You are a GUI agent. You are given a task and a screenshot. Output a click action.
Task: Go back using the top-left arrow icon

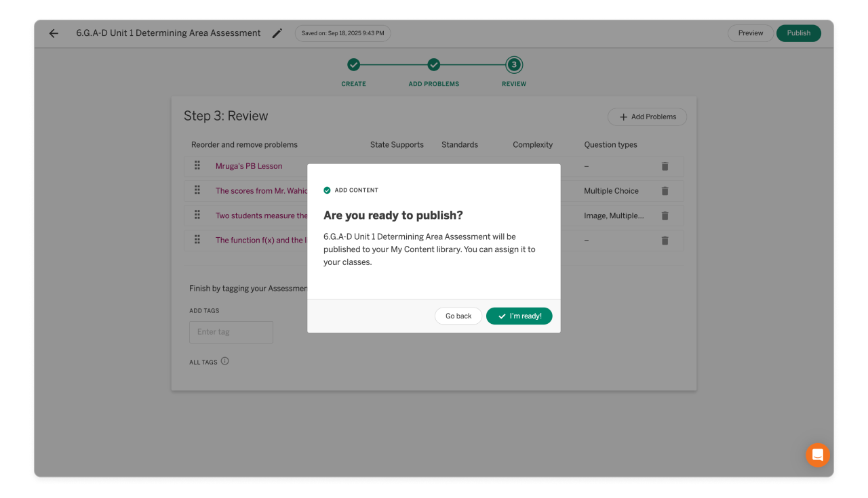(54, 33)
